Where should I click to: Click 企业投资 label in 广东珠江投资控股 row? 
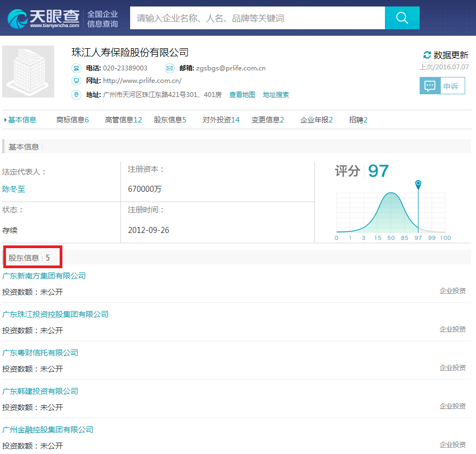pos(452,329)
